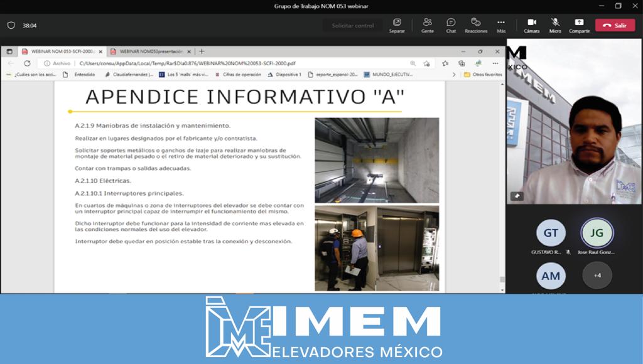Click the browser address bar URL
This screenshot has height=364, width=643.
(x=187, y=63)
